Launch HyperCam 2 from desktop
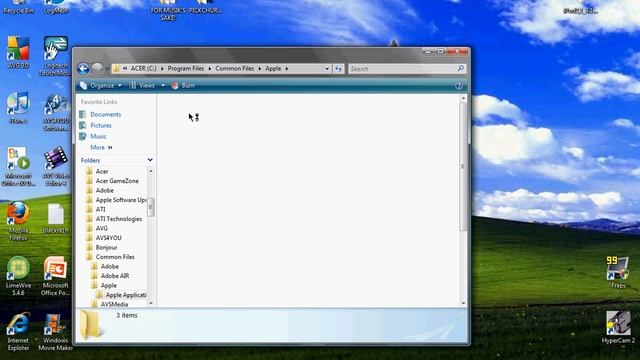Image resolution: width=640 pixels, height=360 pixels. [618, 327]
